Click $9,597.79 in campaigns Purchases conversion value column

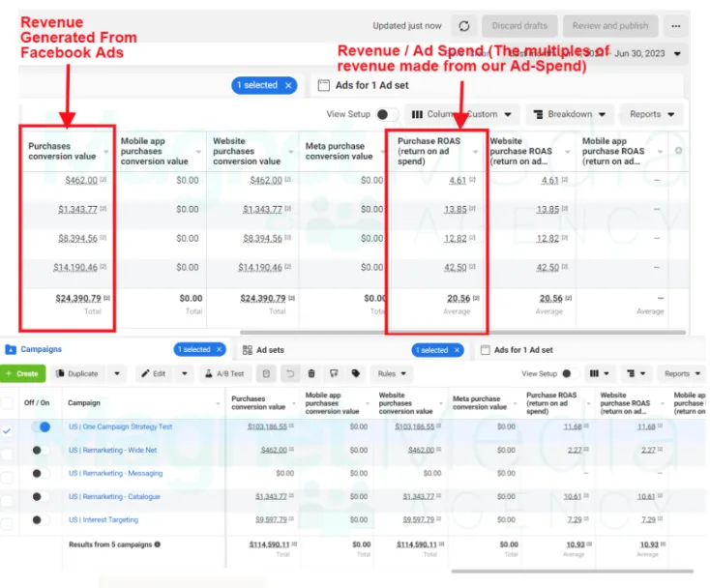tap(271, 519)
